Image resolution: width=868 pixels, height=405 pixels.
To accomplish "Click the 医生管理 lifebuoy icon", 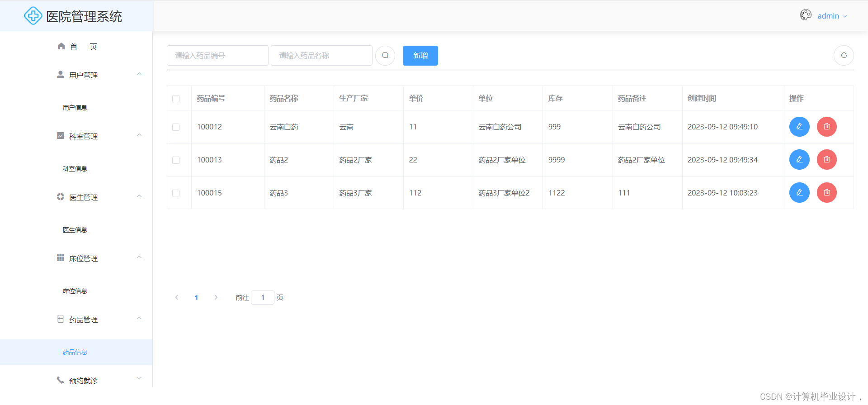I will click(61, 197).
